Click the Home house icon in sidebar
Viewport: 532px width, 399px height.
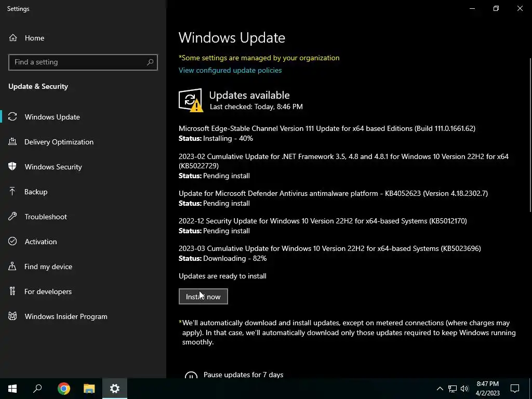[13, 37]
